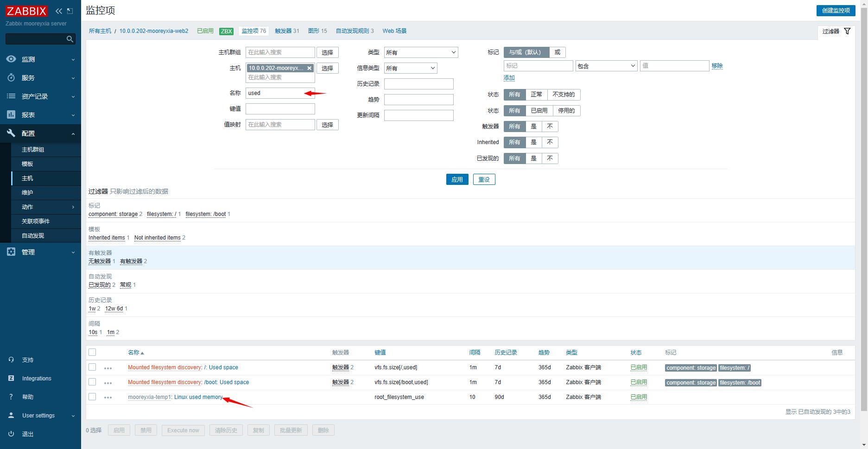Open the 图形 15 tab
868x449 pixels.
click(x=317, y=31)
